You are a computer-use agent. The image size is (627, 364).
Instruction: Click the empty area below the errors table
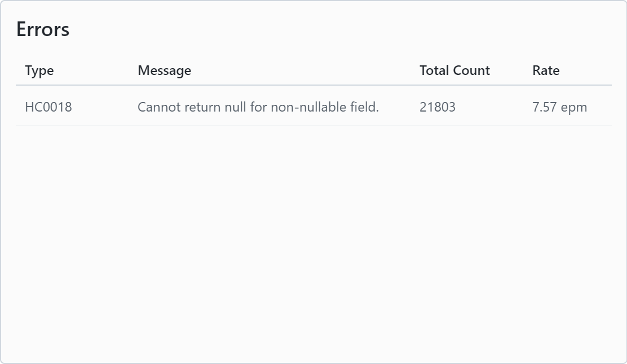pyautogui.click(x=313, y=242)
